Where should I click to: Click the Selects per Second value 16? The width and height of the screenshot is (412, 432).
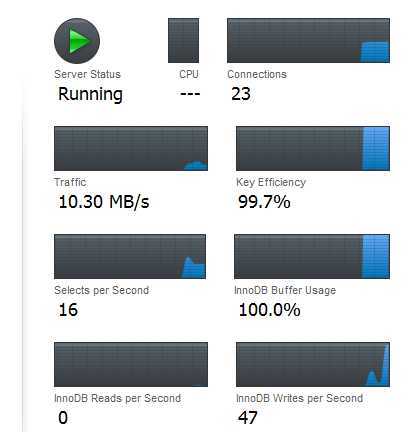[68, 310]
